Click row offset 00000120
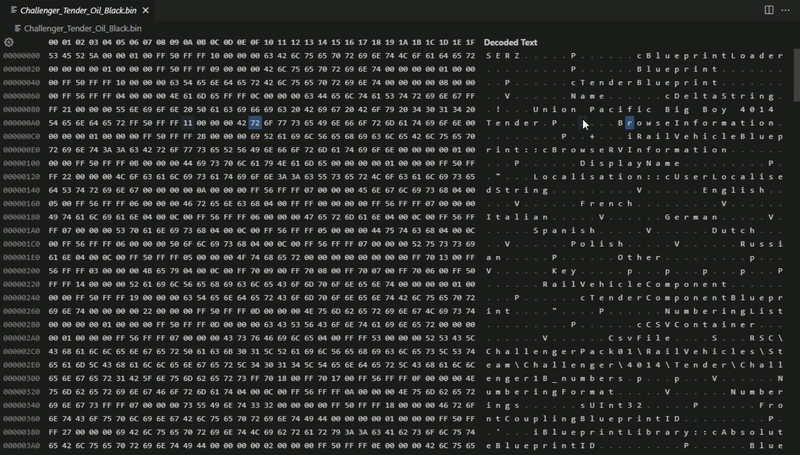 tap(21, 176)
